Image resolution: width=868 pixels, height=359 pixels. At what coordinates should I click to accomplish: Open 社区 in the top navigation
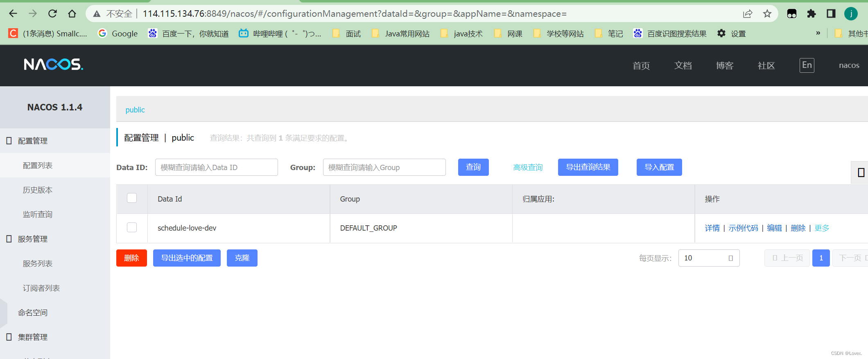point(766,65)
